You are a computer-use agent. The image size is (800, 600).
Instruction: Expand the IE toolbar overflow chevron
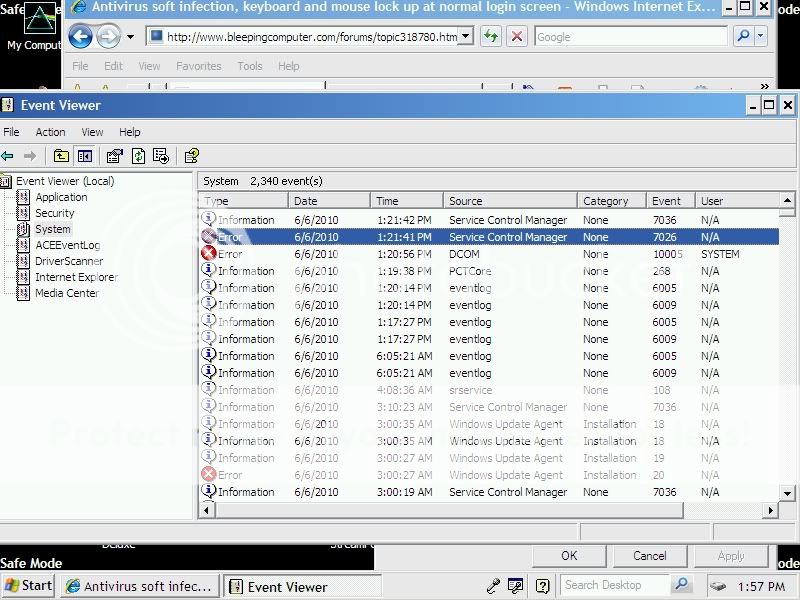tap(764, 86)
